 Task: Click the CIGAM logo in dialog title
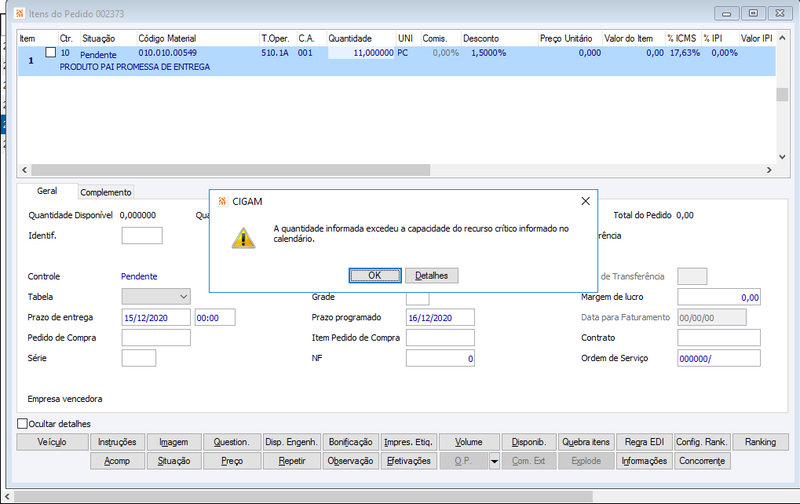[222, 201]
